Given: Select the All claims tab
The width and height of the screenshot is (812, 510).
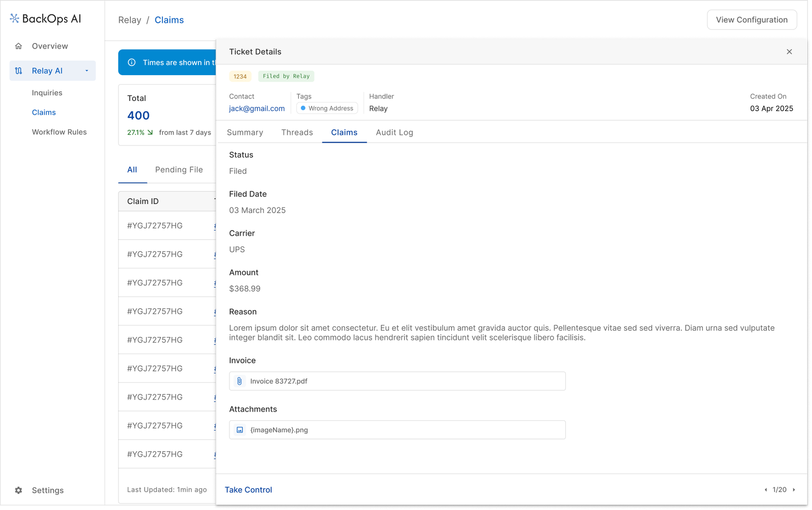Looking at the screenshot, I should (x=132, y=170).
